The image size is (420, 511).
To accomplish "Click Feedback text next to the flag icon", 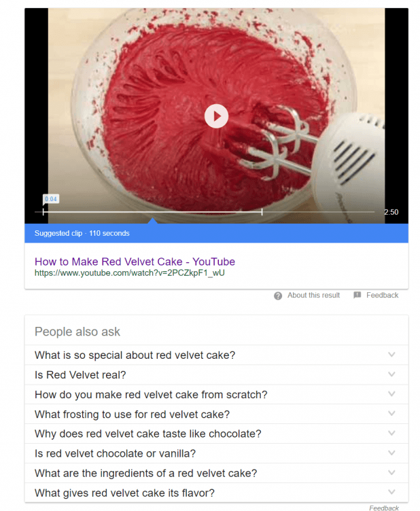I will point(382,296).
